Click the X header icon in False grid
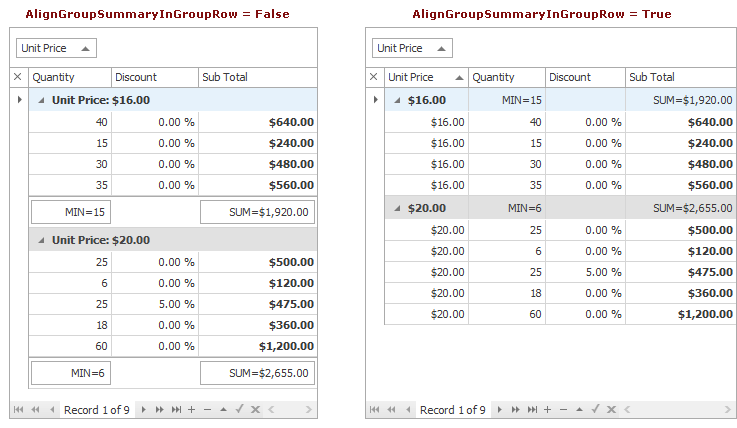The height and width of the screenshot is (428, 737). tap(18, 77)
